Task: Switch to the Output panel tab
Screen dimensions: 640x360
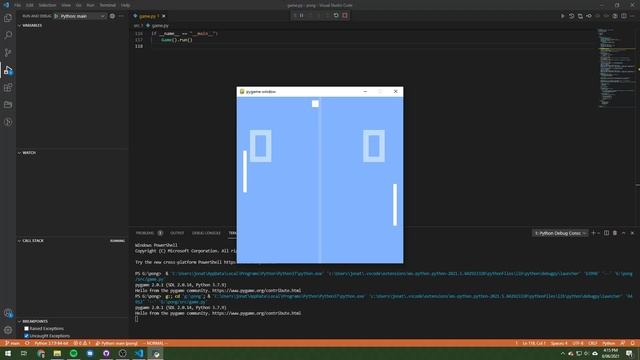Action: click(177, 233)
